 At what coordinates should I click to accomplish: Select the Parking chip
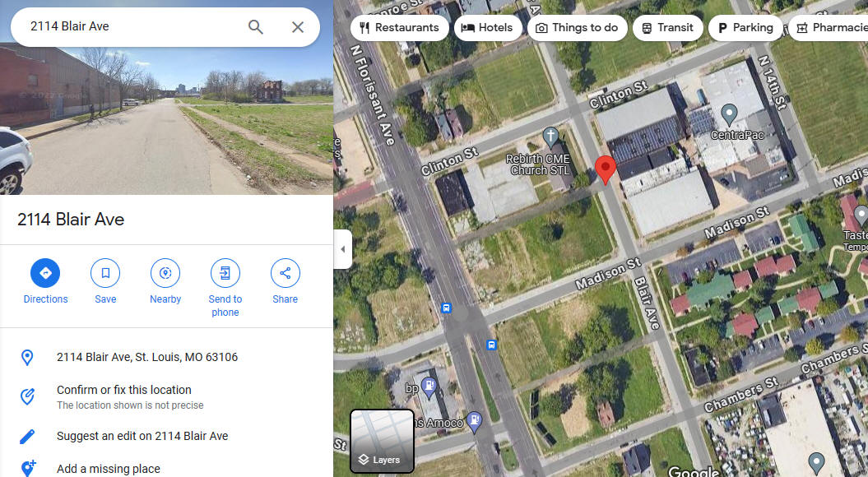(x=745, y=28)
